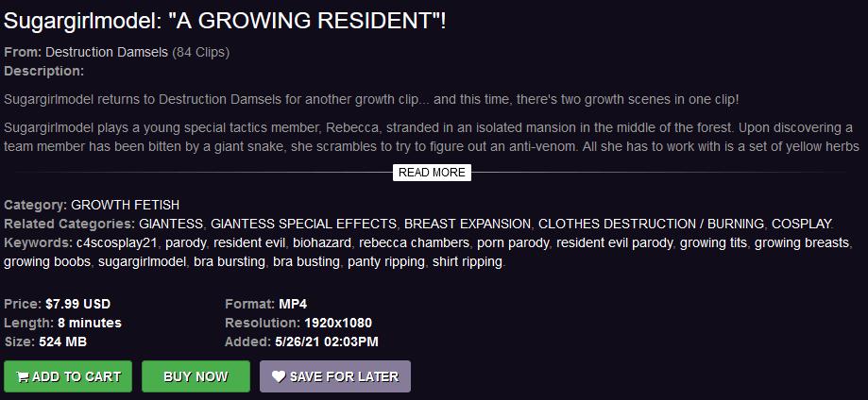
Task: Open the GIANTESS SPECIAL EFFECTS category
Action: click(x=303, y=224)
